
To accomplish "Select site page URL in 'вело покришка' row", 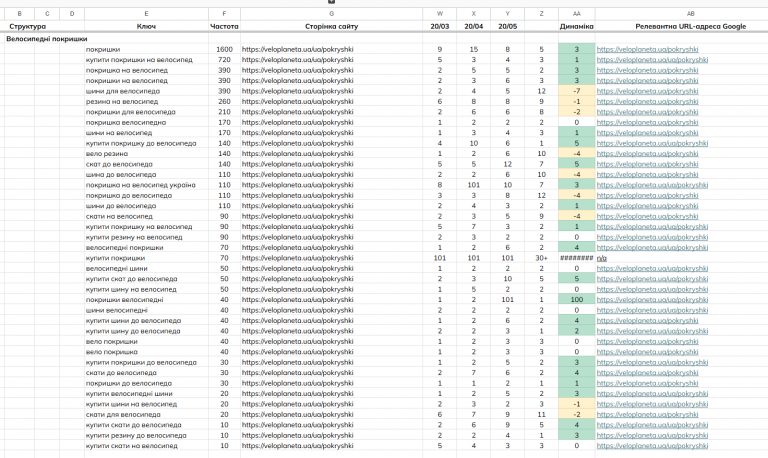I will (297, 352).
